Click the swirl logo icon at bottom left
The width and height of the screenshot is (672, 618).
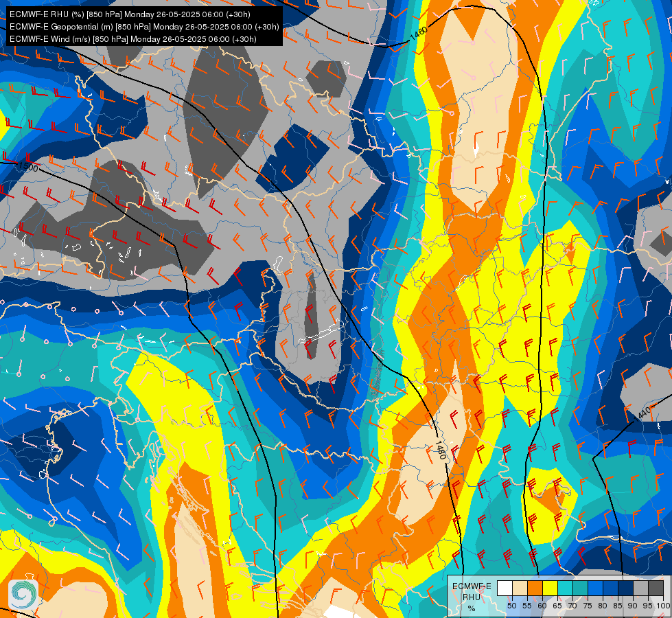tap(23, 594)
